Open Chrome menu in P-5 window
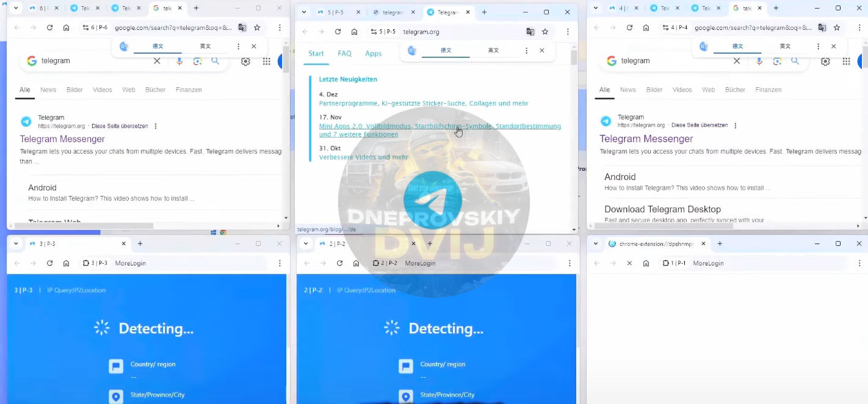Viewport: 868px width, 404px height. (x=568, y=32)
